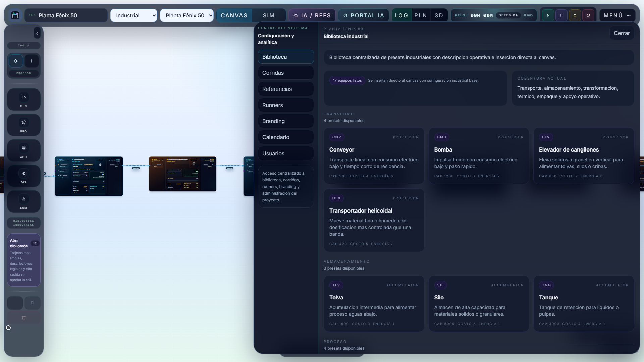
Task: Click the trash delete icon
Action: point(23,318)
